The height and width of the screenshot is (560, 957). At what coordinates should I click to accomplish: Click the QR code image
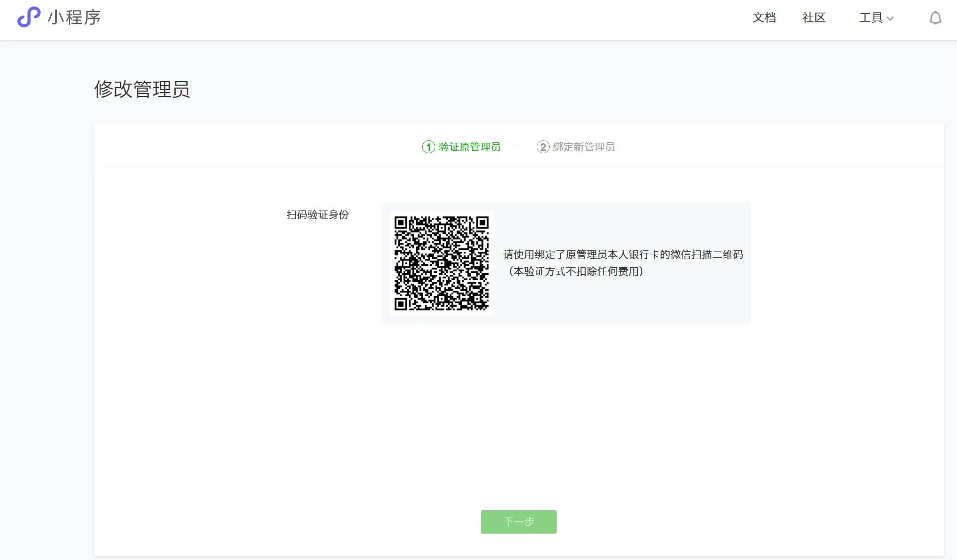point(441,263)
